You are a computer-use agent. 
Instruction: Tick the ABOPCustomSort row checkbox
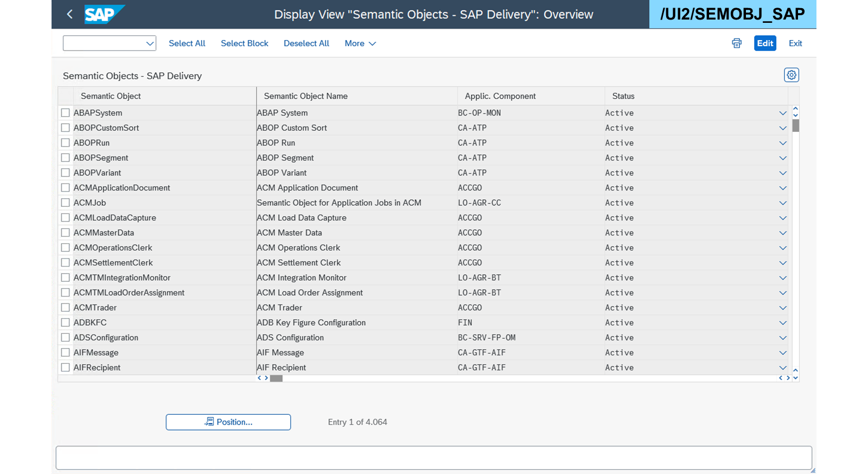66,128
